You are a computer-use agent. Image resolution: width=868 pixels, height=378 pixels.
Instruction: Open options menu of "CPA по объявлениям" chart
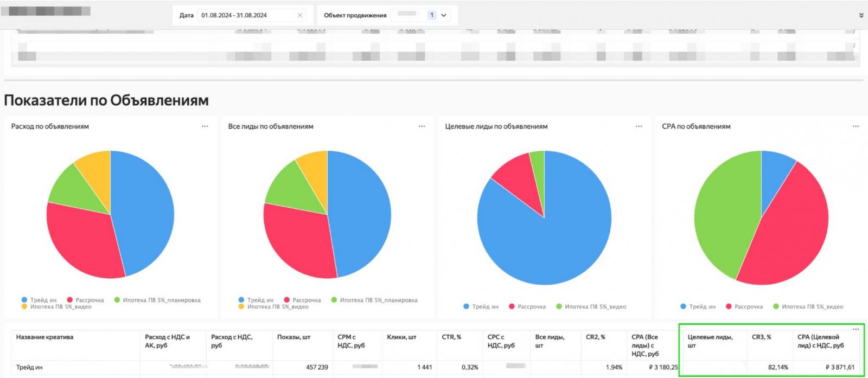click(x=856, y=126)
